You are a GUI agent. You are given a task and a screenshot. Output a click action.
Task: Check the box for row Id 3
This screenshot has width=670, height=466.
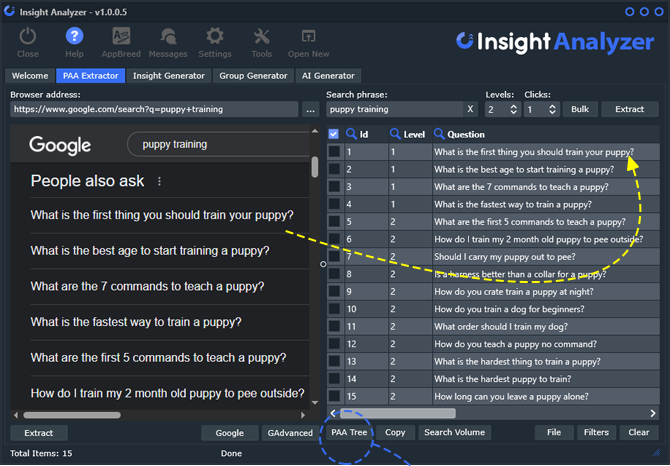click(334, 187)
